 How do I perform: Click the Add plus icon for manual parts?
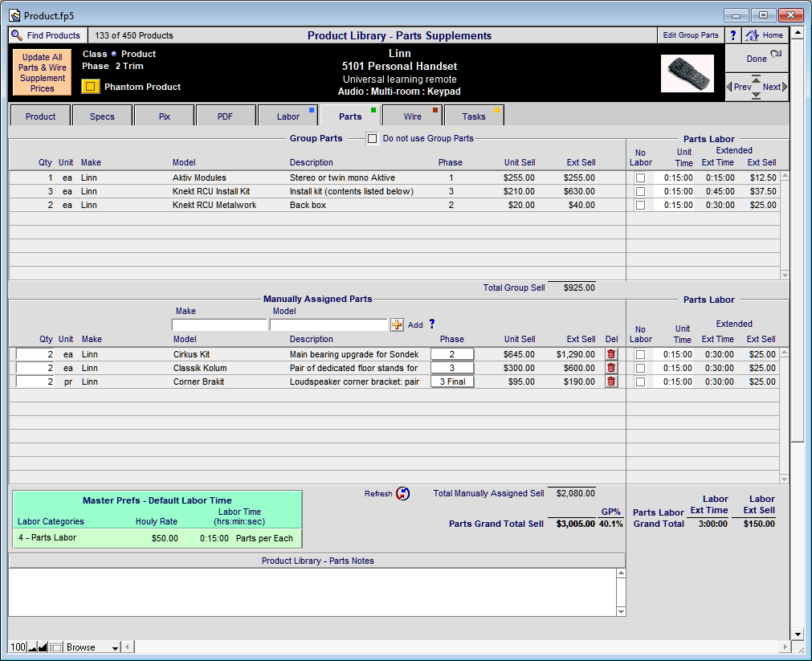[397, 324]
